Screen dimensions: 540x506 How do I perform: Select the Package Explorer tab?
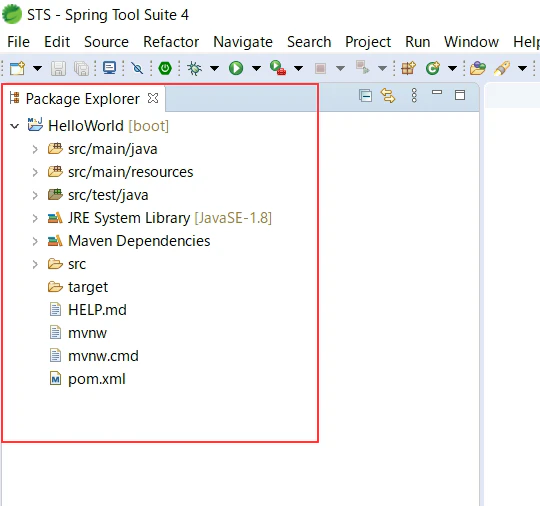coord(83,99)
